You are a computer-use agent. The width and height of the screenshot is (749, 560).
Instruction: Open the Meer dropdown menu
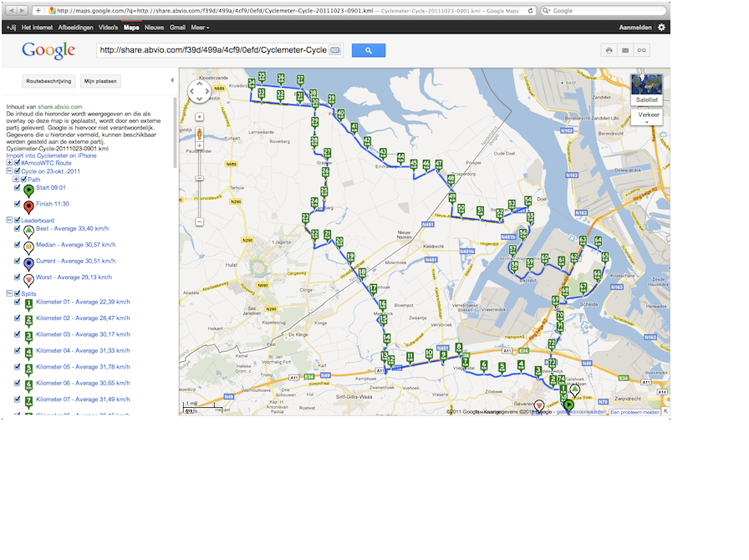pos(200,28)
